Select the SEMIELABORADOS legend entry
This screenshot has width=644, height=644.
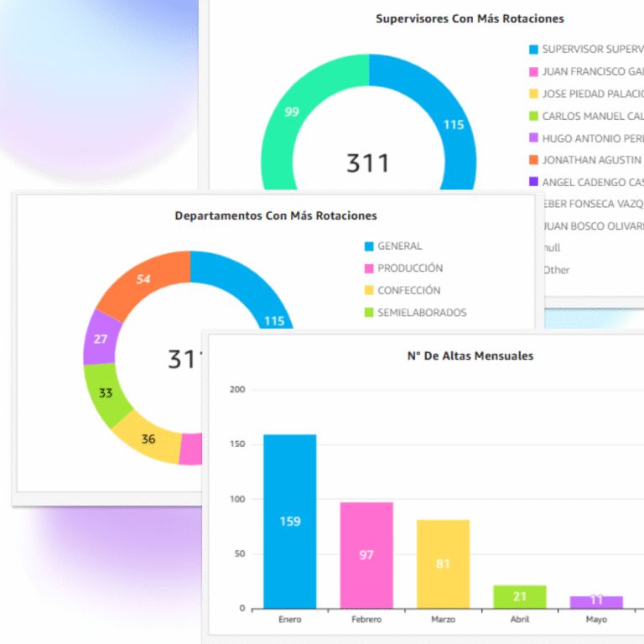coord(415,313)
